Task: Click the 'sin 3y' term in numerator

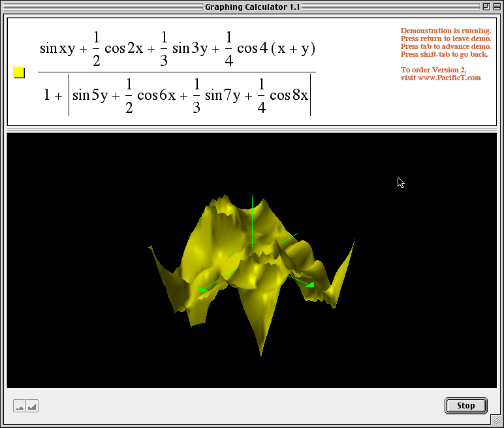Action: pyautogui.click(x=190, y=48)
